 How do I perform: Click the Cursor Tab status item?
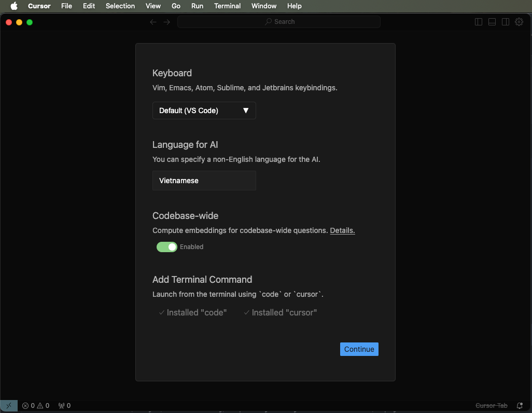point(491,406)
